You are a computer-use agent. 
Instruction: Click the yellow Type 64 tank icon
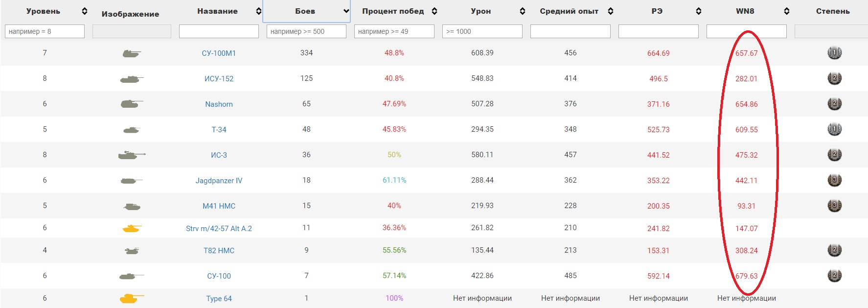click(132, 298)
